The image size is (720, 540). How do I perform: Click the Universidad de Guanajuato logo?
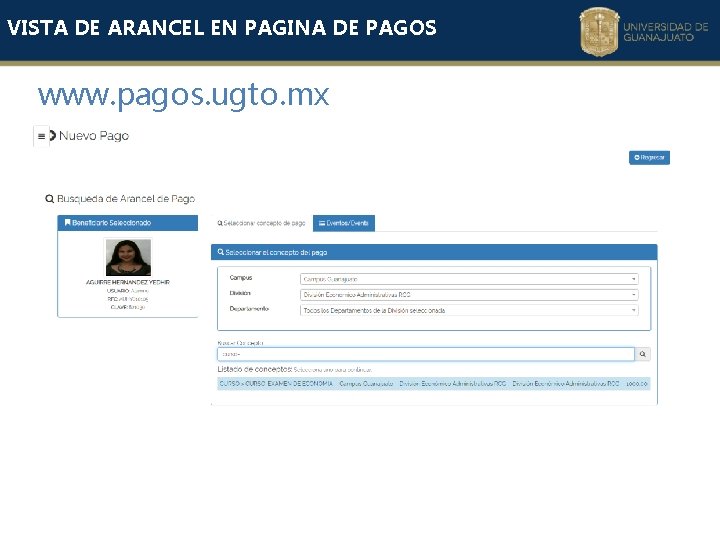pyautogui.click(x=644, y=32)
